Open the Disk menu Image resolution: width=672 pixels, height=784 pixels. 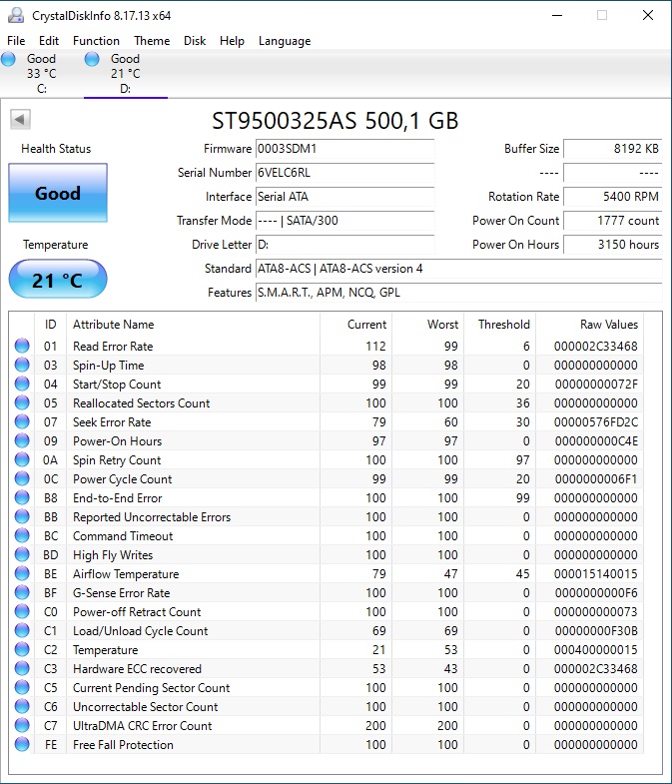195,41
